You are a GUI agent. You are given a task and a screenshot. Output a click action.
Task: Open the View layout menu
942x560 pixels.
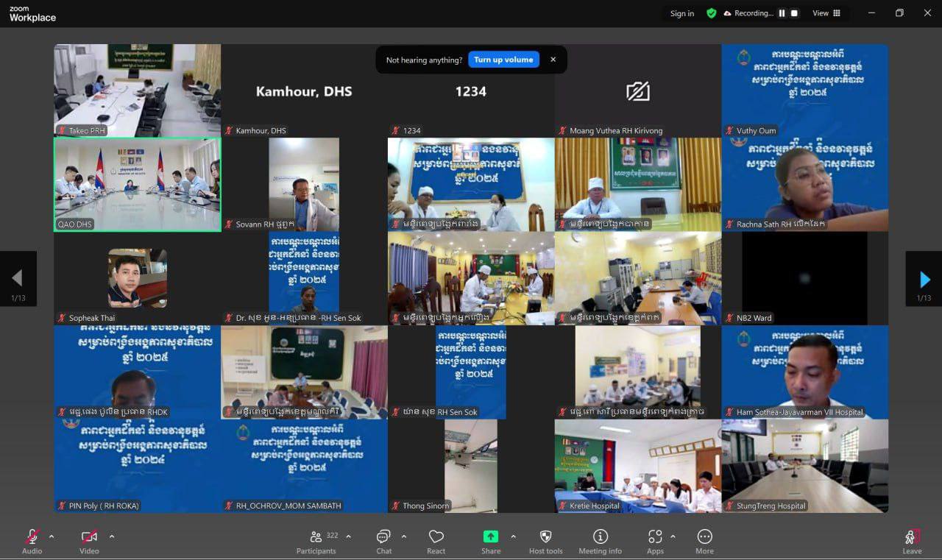click(x=826, y=13)
